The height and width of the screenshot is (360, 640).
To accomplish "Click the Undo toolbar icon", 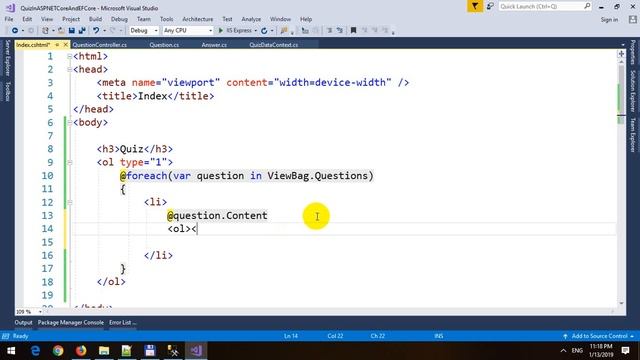I will [x=96, y=31].
